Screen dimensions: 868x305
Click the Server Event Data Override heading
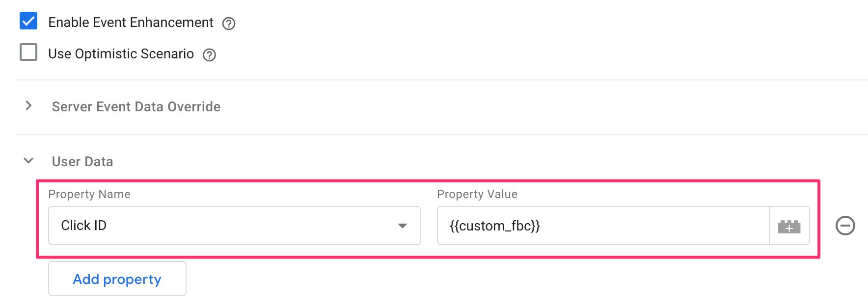pyautogui.click(x=136, y=106)
